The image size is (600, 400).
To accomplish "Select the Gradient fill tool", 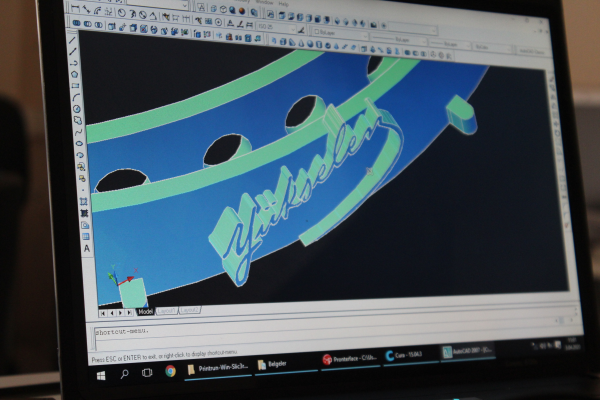I will point(84,213).
